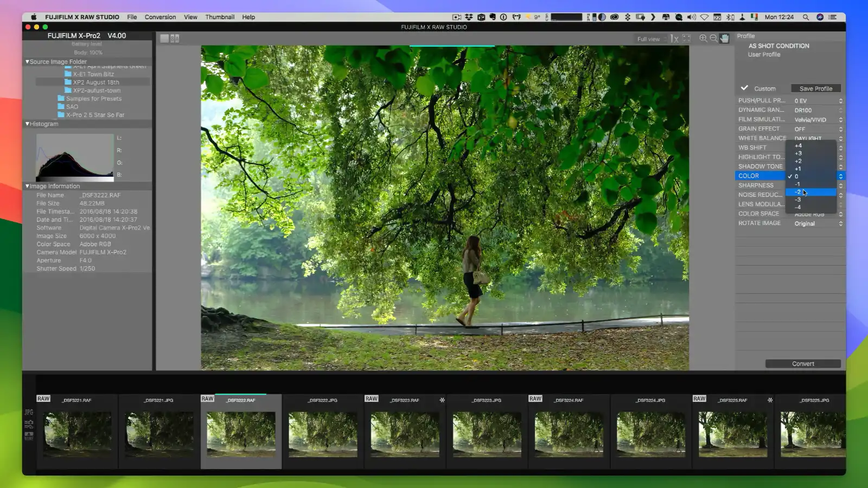Open the Conversion menu
This screenshot has width=868, height=488.
[x=160, y=17]
